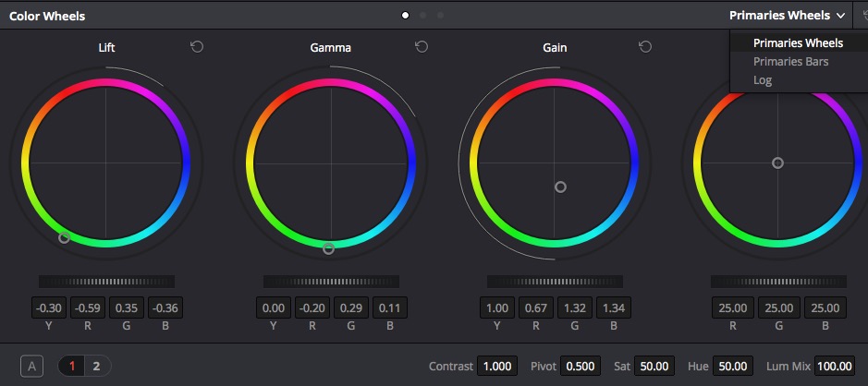This screenshot has height=386, width=868.
Task: Select the Gamma R value -0.20
Action: tap(312, 308)
